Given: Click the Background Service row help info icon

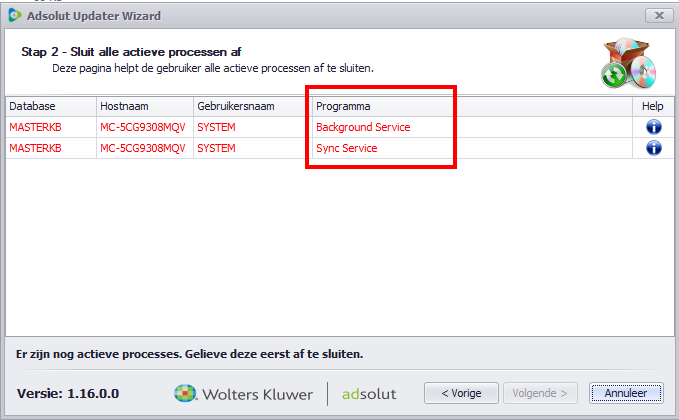Looking at the screenshot, I should (x=654, y=127).
